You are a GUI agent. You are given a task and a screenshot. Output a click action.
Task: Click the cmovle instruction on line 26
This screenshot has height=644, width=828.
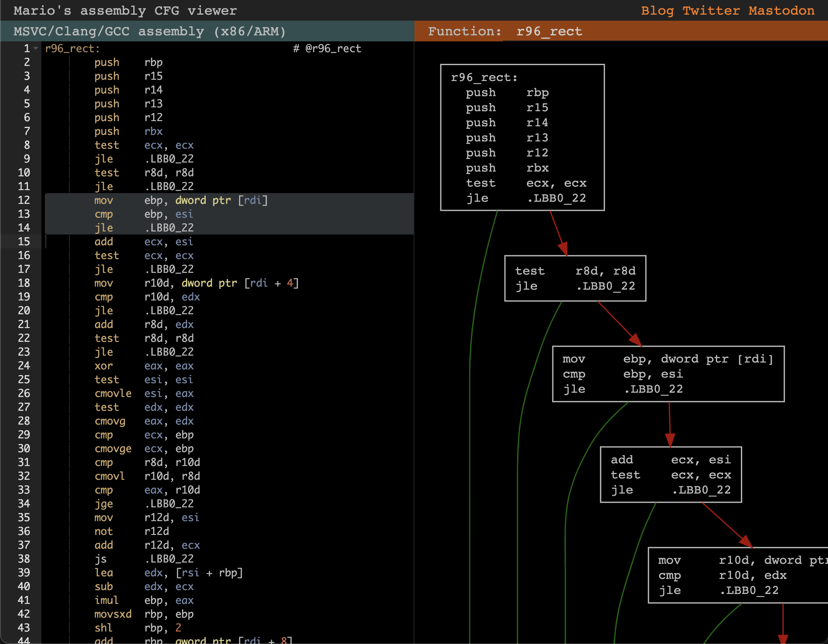tap(113, 394)
